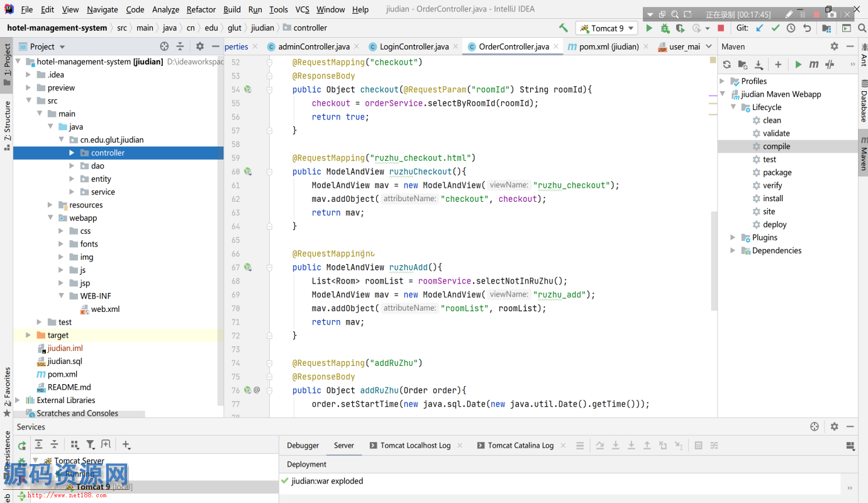This screenshot has height=503, width=868.
Task: Select Maven lifecycle goal 'package'
Action: [x=777, y=172]
